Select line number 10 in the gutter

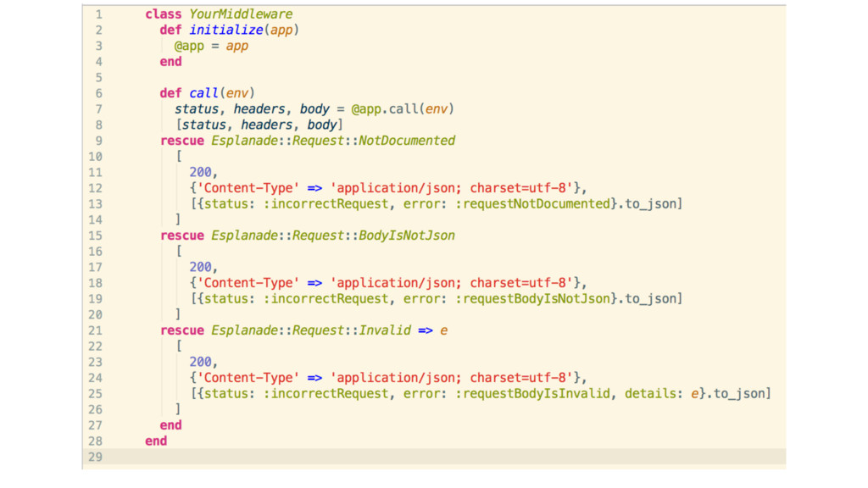[x=95, y=157]
